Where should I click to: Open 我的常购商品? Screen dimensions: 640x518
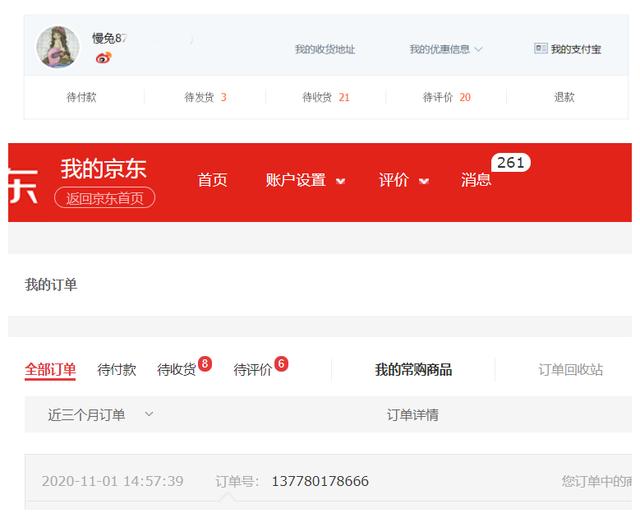coord(413,370)
